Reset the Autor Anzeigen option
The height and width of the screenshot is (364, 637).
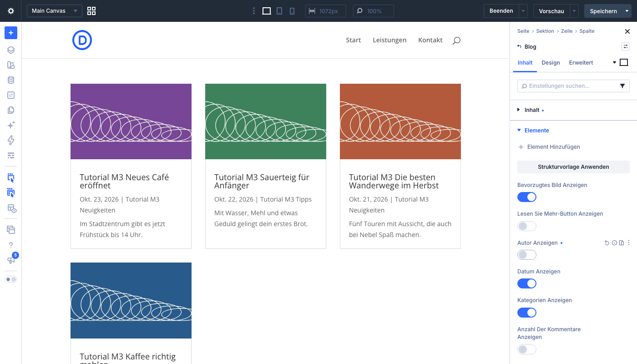coord(607,243)
